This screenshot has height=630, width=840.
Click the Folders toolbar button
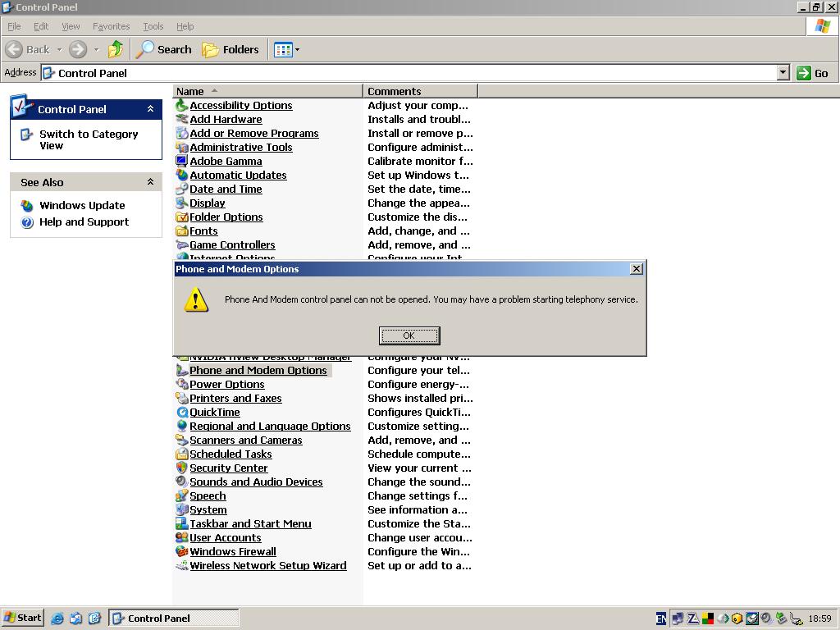click(231, 50)
